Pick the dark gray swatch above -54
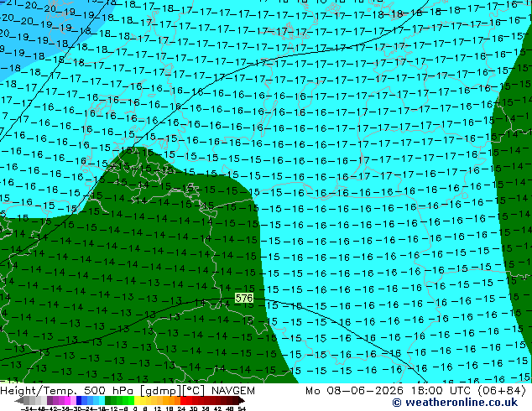 (x=26, y=401)
